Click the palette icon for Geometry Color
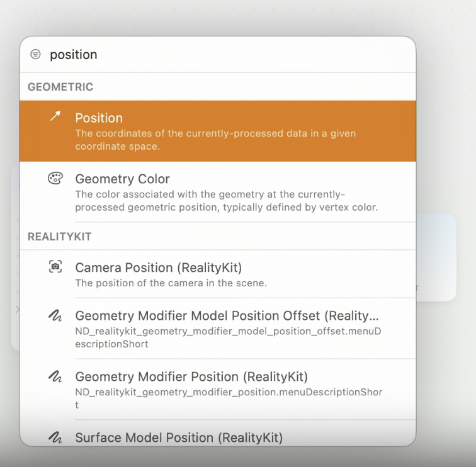The width and height of the screenshot is (476, 467). click(x=55, y=178)
